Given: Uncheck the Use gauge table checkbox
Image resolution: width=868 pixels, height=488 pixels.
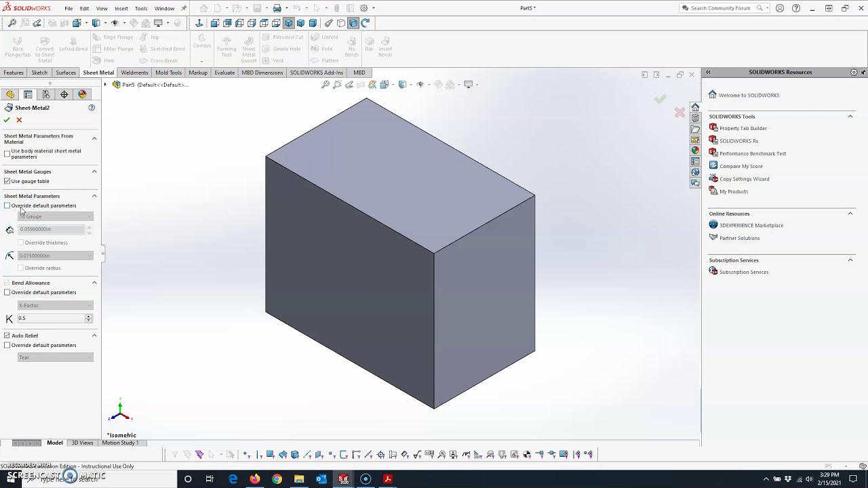Looking at the screenshot, I should [x=7, y=181].
